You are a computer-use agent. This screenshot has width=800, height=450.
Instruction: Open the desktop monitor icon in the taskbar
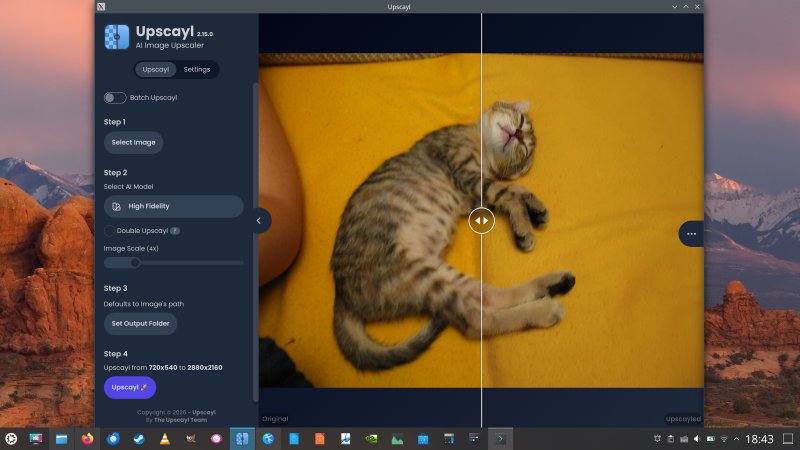tap(36, 439)
